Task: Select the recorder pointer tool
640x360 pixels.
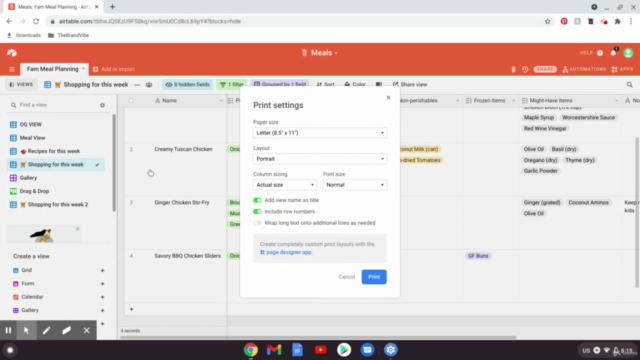Action: (27, 330)
